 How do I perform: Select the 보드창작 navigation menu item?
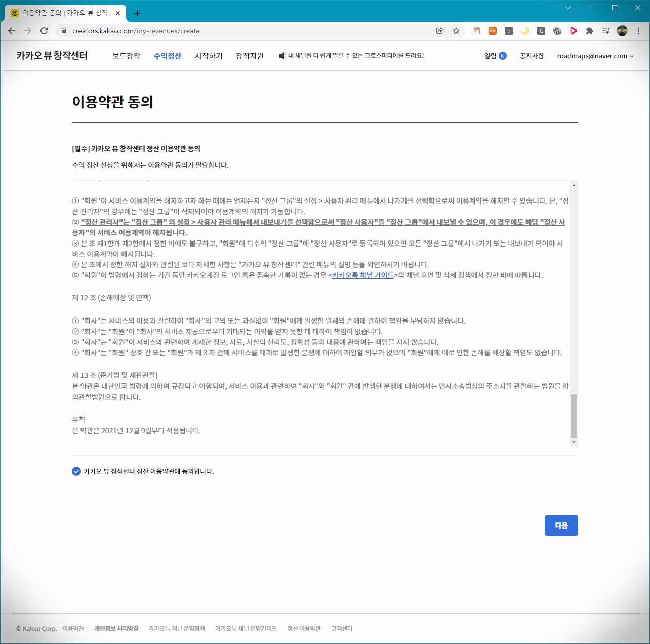click(126, 56)
